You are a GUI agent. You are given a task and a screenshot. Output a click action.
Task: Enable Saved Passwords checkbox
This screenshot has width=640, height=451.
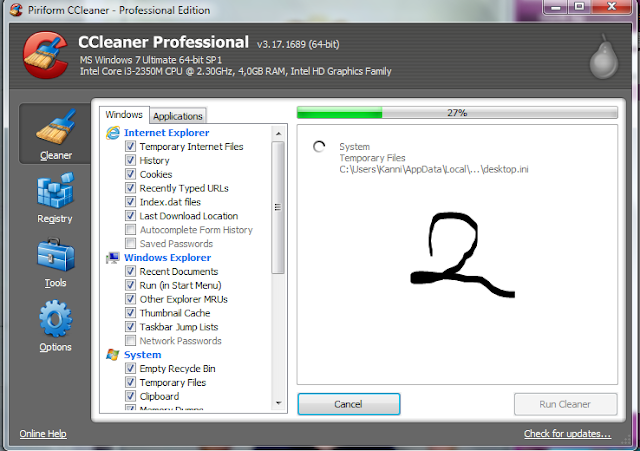pyautogui.click(x=130, y=243)
